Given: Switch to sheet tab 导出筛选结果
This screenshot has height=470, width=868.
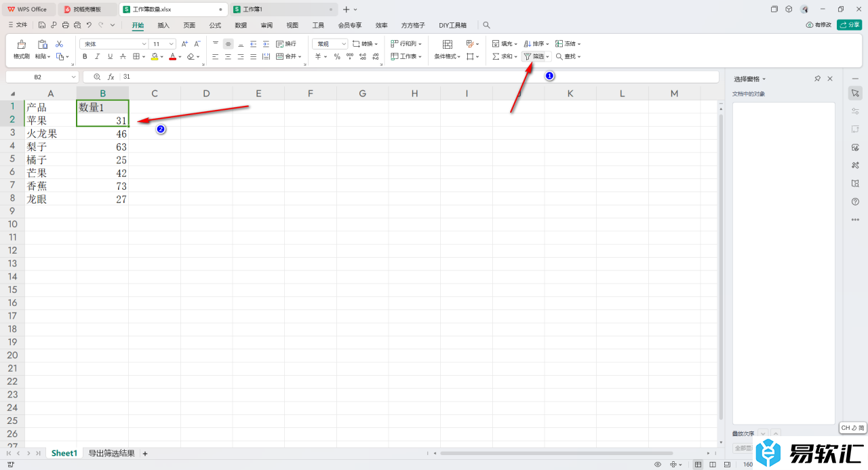Looking at the screenshot, I should (x=111, y=453).
